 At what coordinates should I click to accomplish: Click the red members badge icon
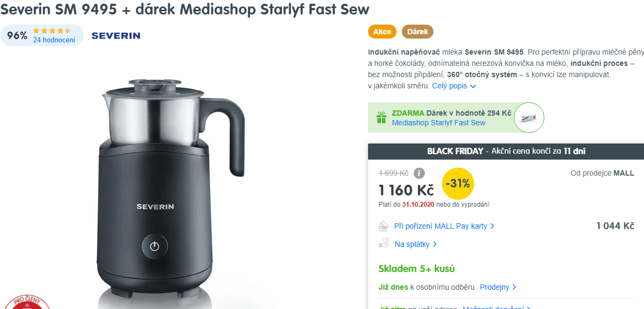[x=26, y=302]
